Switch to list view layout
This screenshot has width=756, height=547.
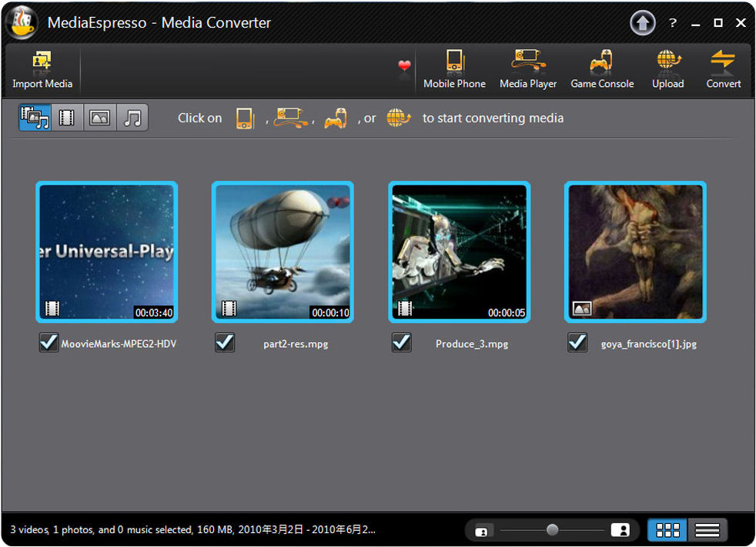(707, 530)
